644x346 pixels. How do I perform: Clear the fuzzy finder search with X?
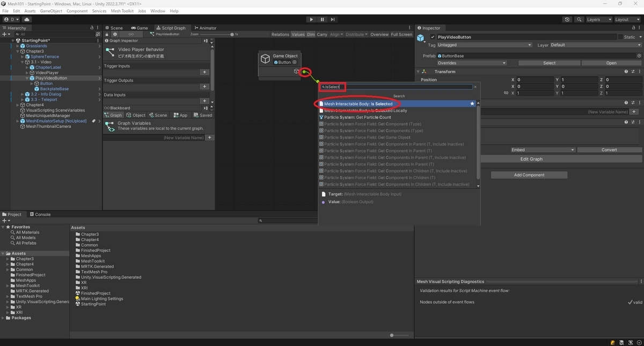pos(475,87)
